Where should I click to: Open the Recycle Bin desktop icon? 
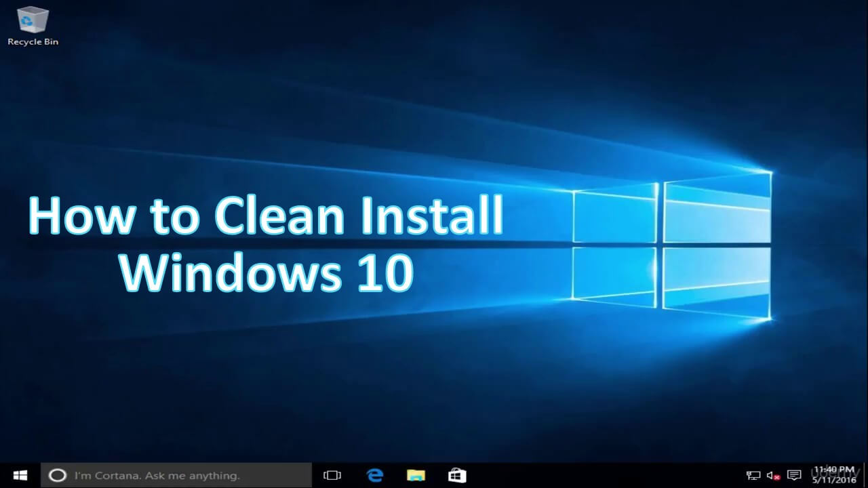coord(33,26)
